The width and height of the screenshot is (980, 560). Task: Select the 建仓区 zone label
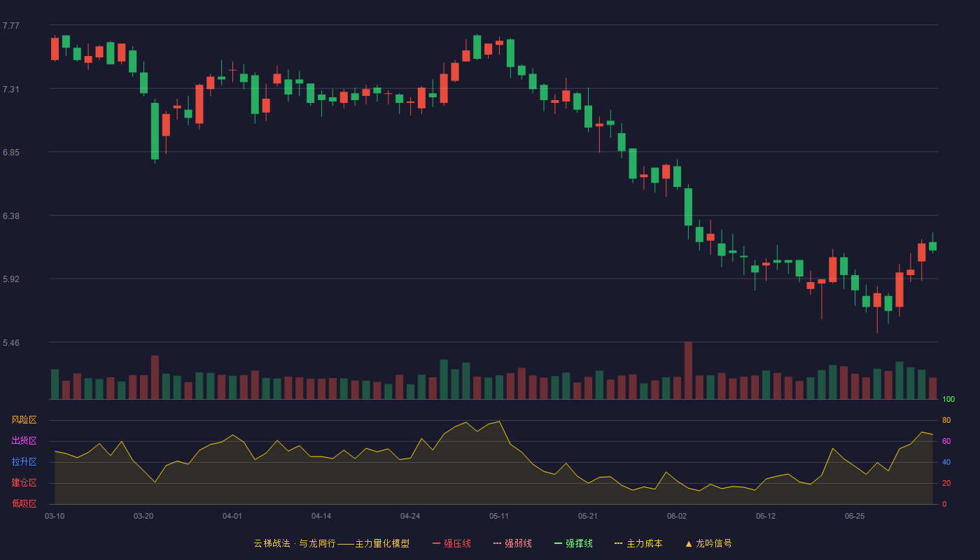24,483
